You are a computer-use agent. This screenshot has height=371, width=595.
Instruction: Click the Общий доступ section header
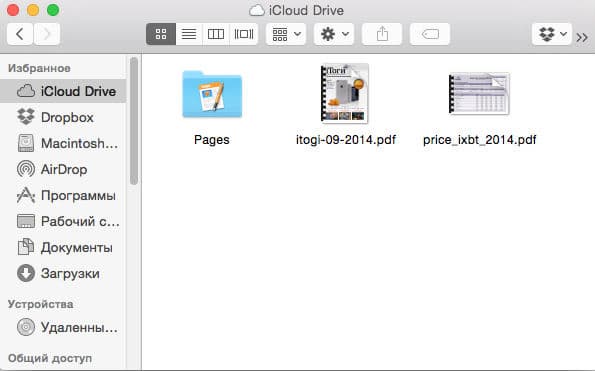(50, 358)
